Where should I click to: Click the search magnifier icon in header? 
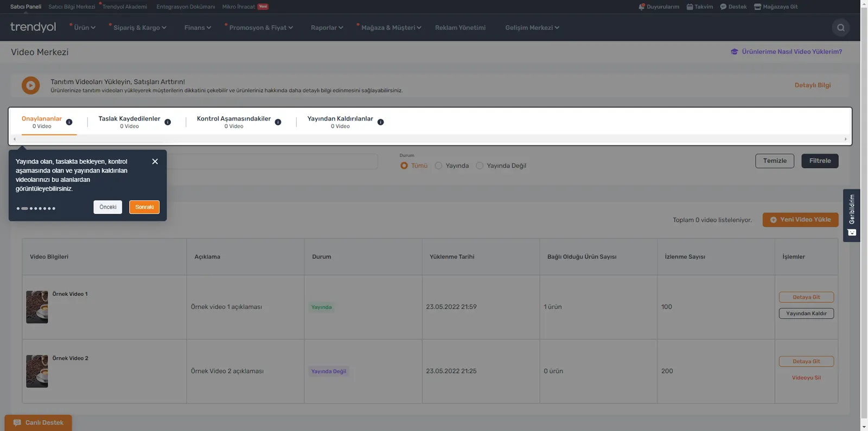pyautogui.click(x=840, y=28)
